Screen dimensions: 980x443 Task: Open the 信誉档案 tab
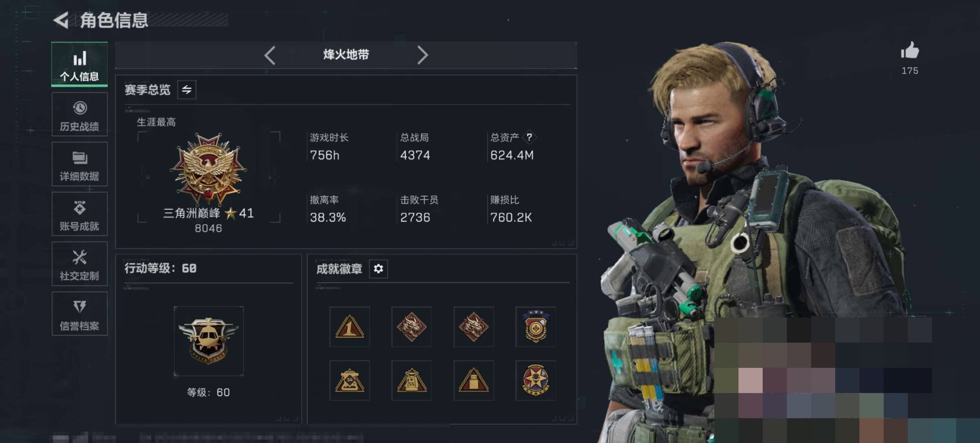[80, 314]
